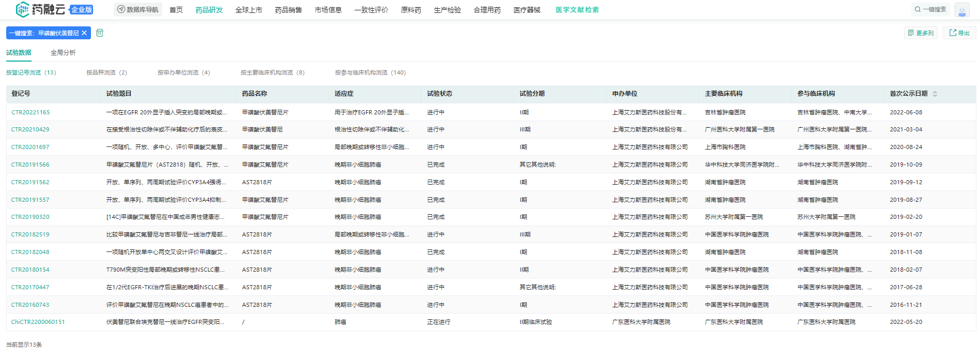Screen dimensions: 980x356
Task: Open the 数据库导航 compass menu
Action: 137,9
